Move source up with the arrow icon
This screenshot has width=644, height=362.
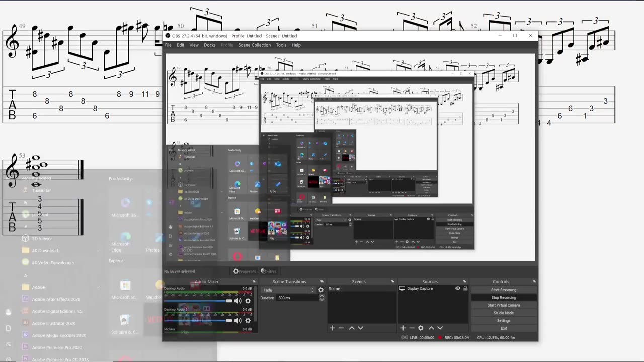pos(431,328)
